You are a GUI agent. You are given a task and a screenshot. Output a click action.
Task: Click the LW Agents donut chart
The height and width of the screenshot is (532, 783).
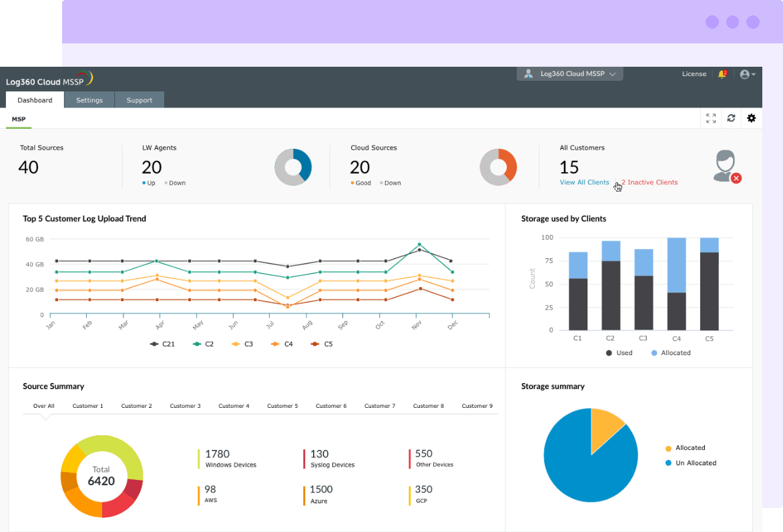pos(293,167)
